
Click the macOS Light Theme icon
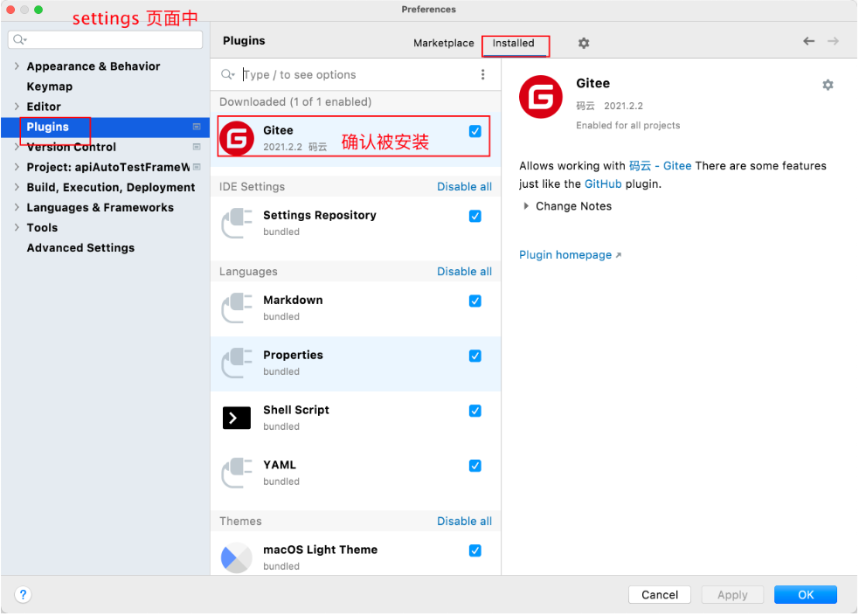[x=237, y=557]
